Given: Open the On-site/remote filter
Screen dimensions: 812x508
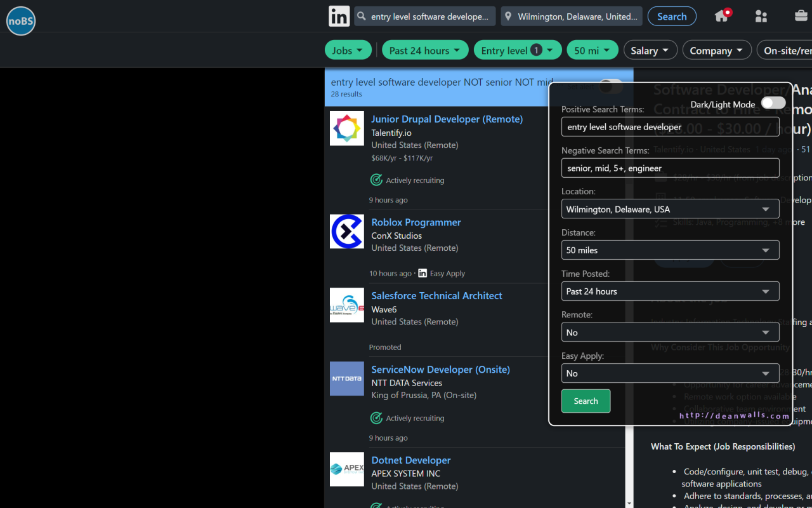Looking at the screenshot, I should pyautogui.click(x=785, y=50).
